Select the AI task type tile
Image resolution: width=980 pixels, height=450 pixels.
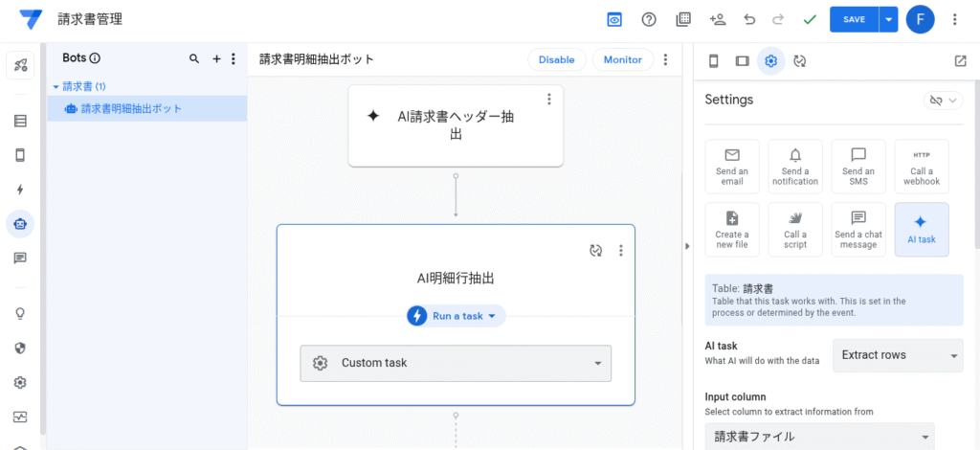[921, 229]
